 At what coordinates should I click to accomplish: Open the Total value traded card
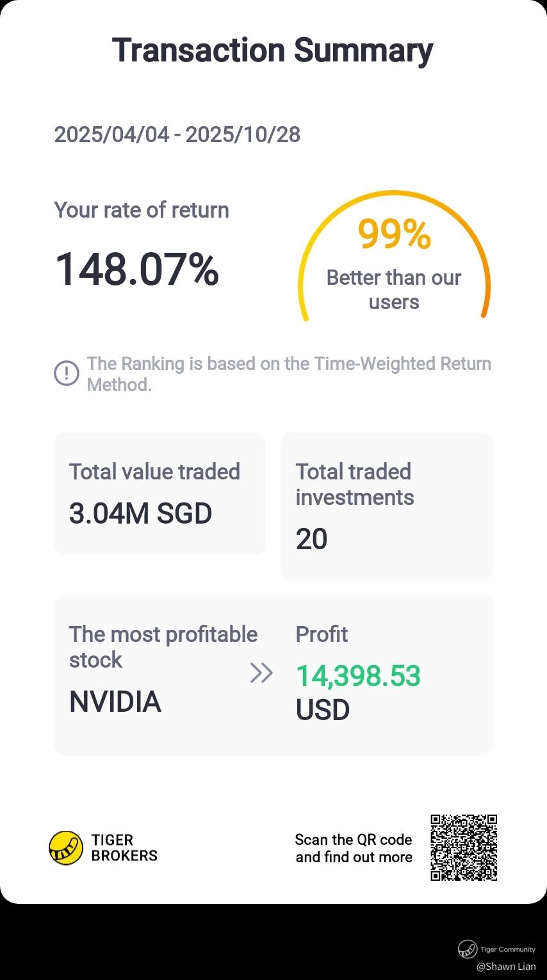[159, 493]
